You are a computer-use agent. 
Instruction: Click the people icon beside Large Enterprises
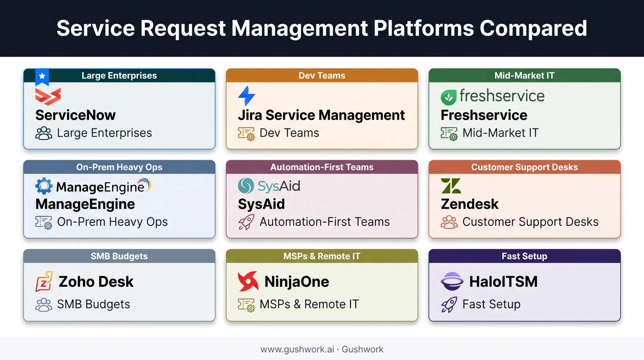click(44, 133)
